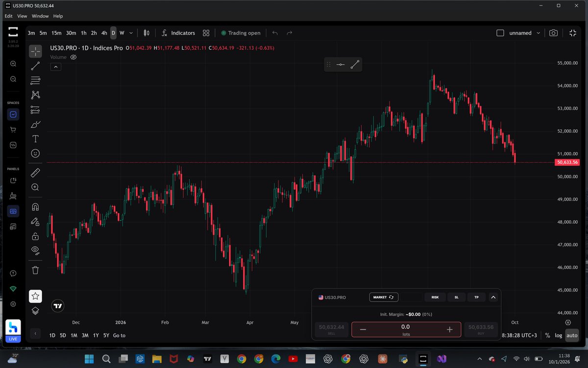Switch to the 15m timeframe

pos(56,33)
